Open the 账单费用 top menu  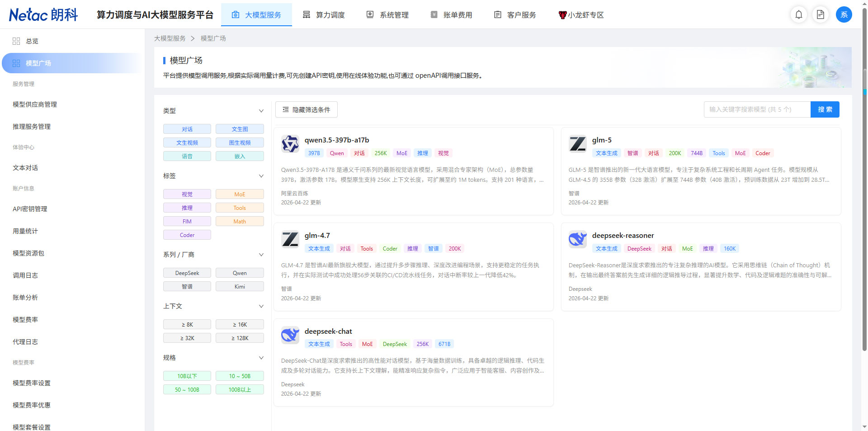tap(451, 15)
